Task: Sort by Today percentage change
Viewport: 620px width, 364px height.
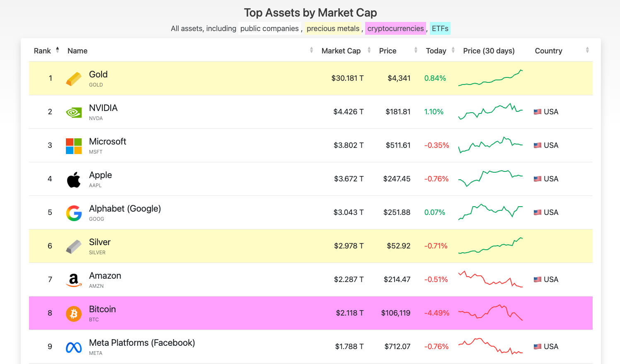Action: (x=453, y=50)
